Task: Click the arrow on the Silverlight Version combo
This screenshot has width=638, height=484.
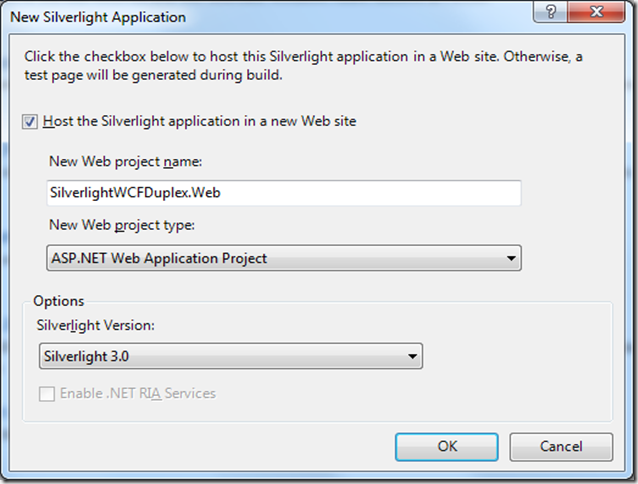Action: [412, 356]
